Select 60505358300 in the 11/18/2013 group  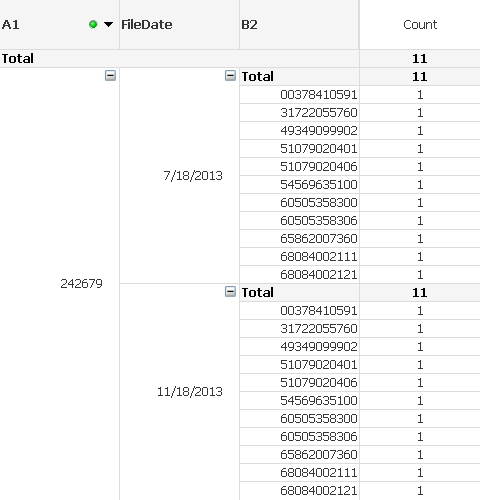(319, 419)
